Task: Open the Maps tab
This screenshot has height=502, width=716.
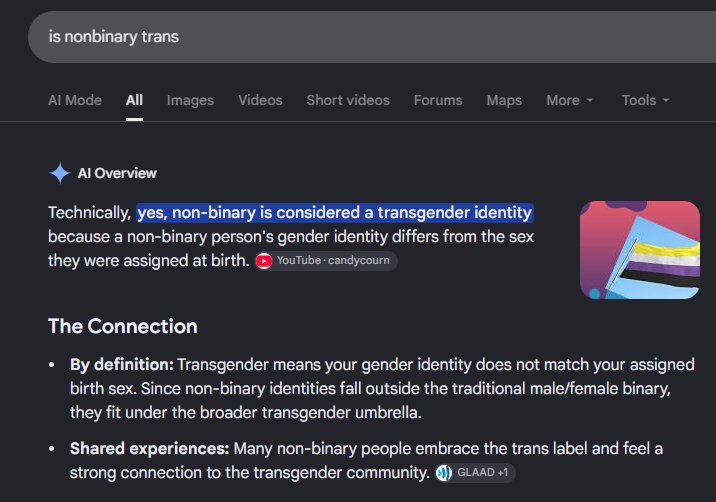Action: (x=504, y=100)
